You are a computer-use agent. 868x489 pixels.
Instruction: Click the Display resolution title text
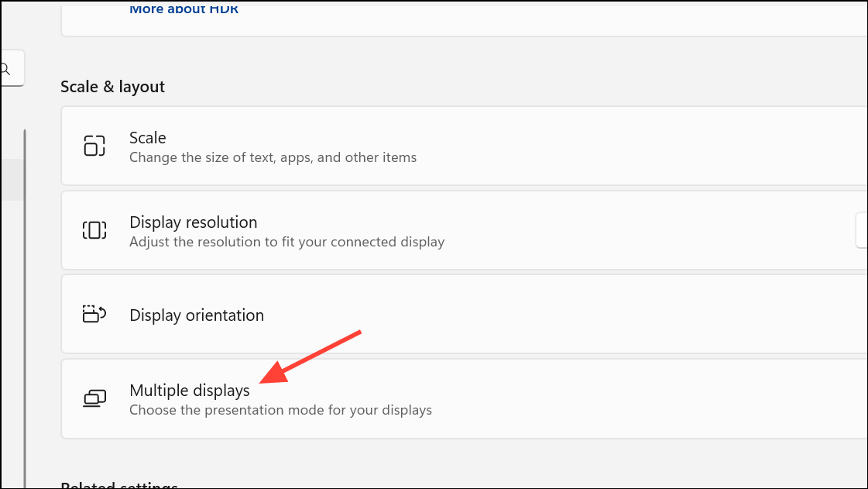tap(193, 222)
